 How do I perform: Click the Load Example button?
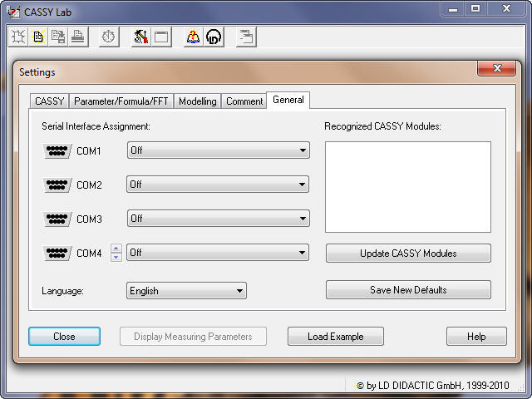pyautogui.click(x=336, y=336)
